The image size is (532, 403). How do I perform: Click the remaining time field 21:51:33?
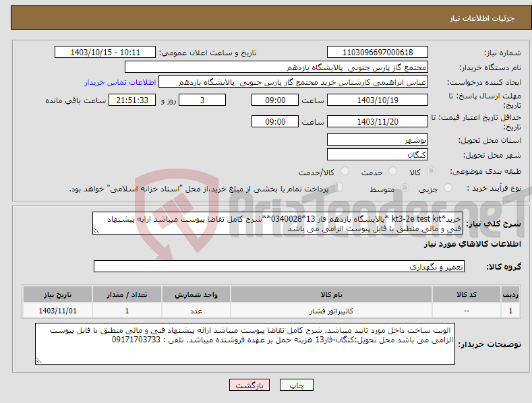(x=132, y=100)
